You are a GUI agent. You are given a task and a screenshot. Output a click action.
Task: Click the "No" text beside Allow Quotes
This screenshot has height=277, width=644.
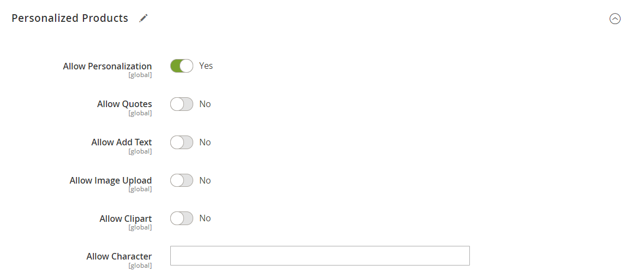point(205,104)
